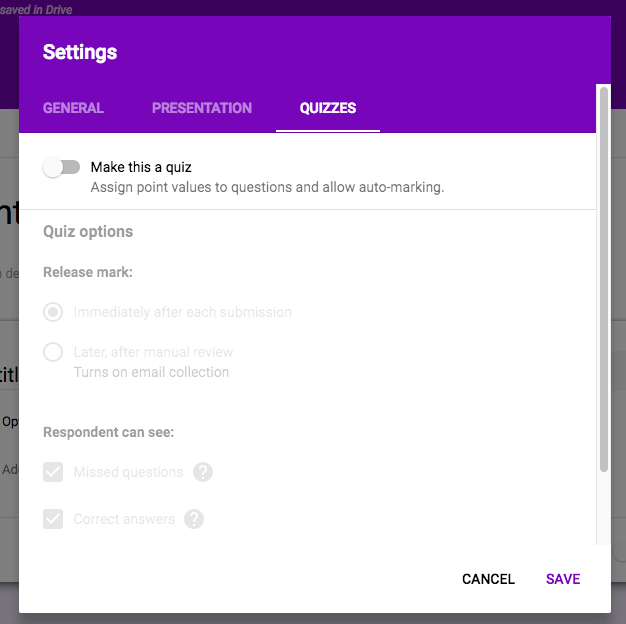Switch to the General tab

pyautogui.click(x=73, y=108)
